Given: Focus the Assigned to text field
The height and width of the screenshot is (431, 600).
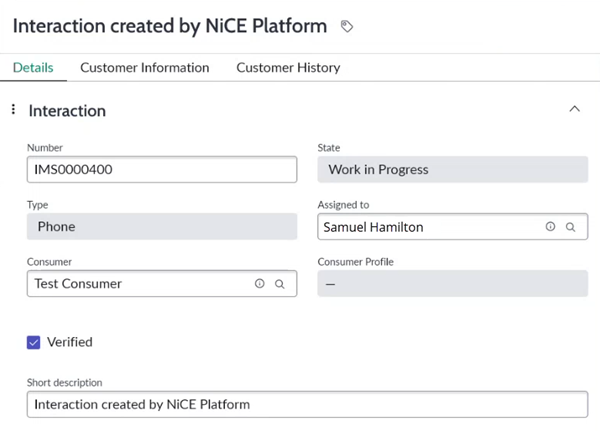Looking at the screenshot, I should 430,227.
